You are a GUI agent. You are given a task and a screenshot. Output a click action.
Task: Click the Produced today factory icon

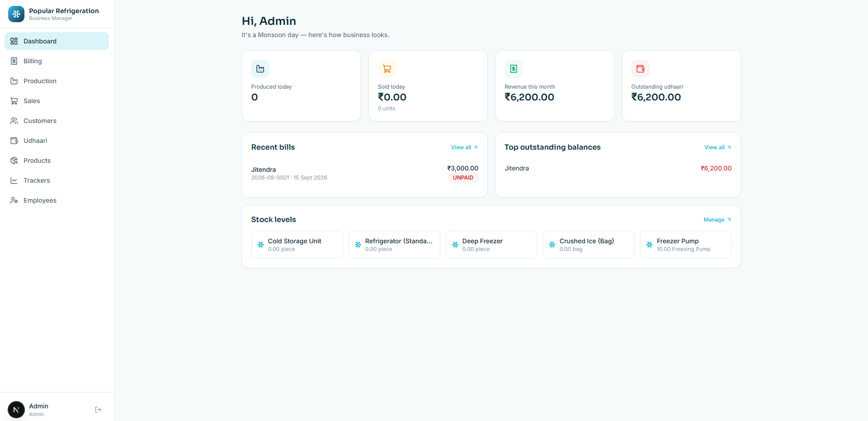click(260, 69)
